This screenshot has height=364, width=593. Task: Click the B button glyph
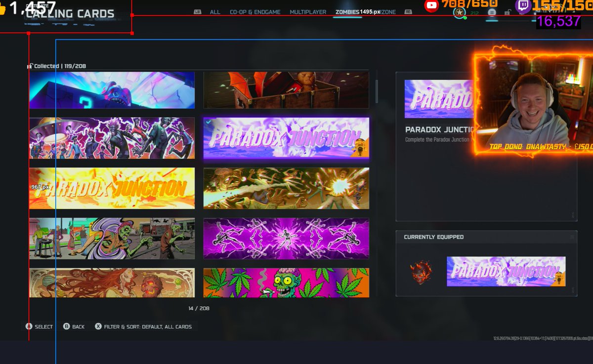click(x=67, y=326)
